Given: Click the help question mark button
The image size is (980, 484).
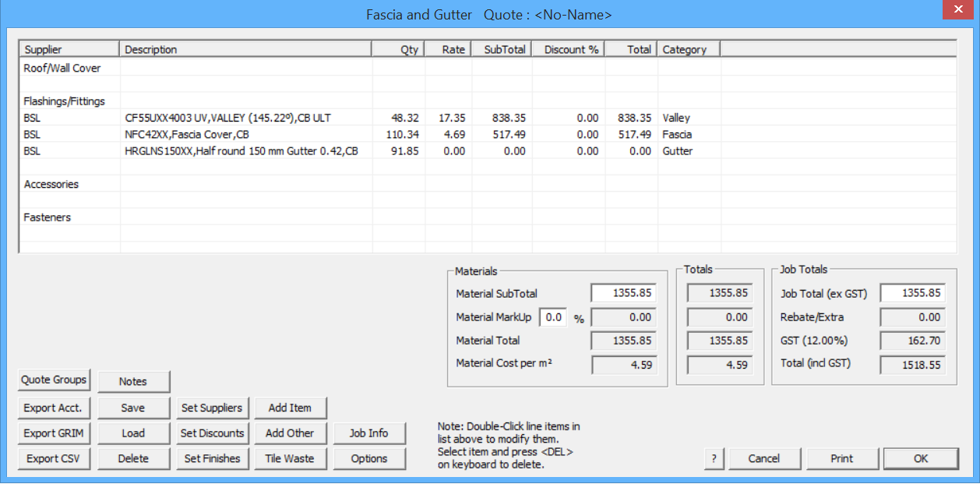Looking at the screenshot, I should click(714, 458).
